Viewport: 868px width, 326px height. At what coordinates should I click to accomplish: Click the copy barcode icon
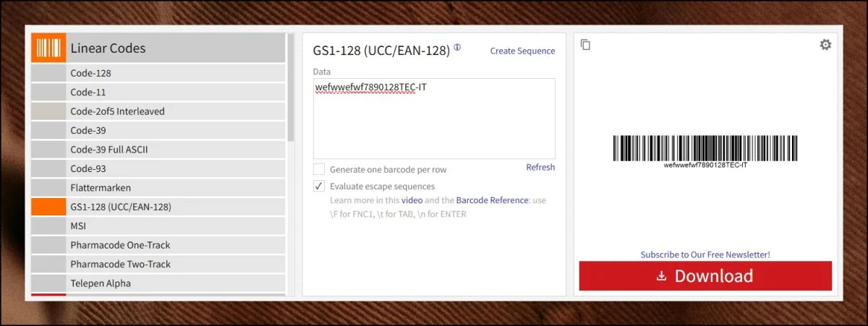coord(586,46)
